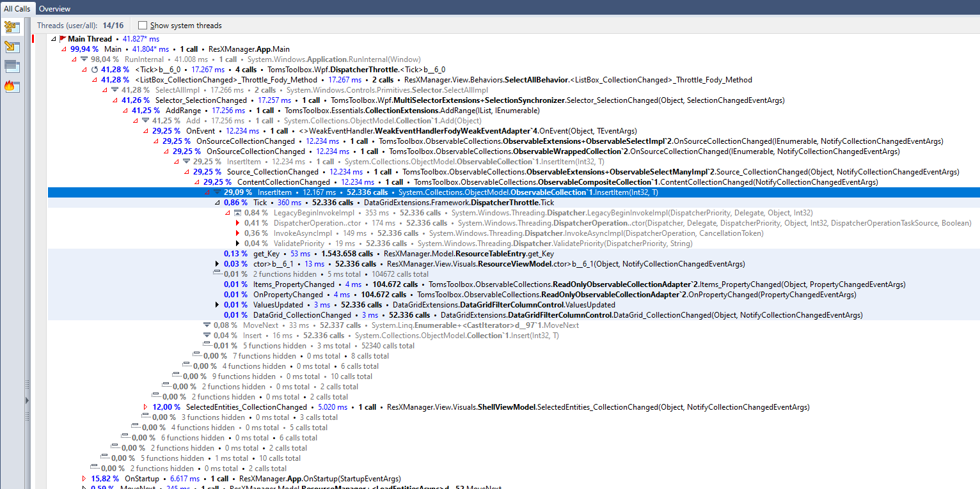Viewport: 980px width, 489px height.
Task: Switch to the Overview tab
Action: point(54,8)
